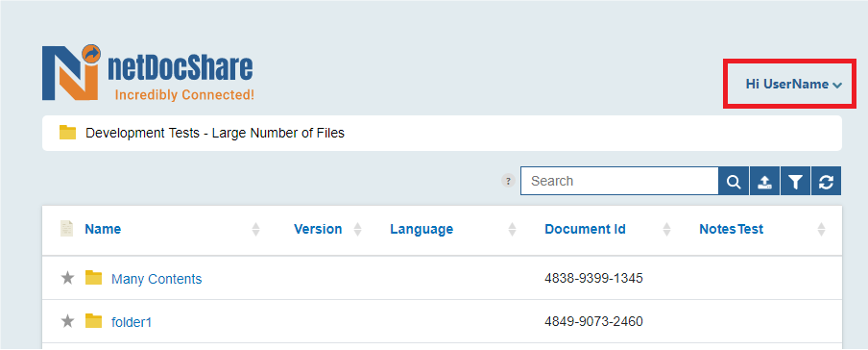Sort by the Language column arrows
Screen dimensions: 868x350
513,229
